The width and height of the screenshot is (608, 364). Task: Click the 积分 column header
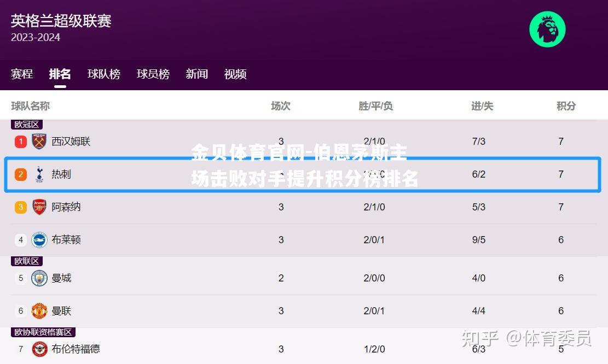(566, 105)
